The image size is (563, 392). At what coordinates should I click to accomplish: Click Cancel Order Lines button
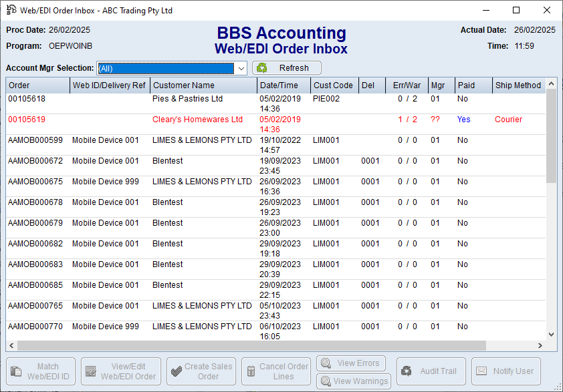coord(275,371)
